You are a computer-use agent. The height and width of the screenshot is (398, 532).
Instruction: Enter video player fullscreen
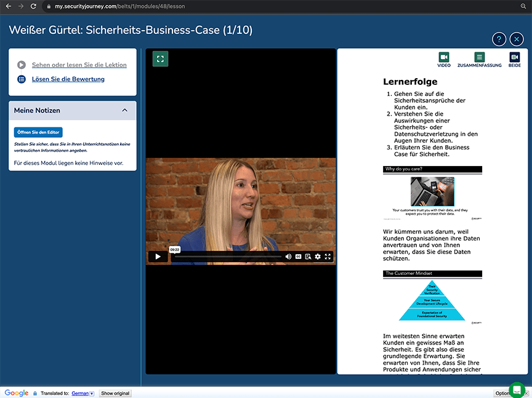pos(328,257)
